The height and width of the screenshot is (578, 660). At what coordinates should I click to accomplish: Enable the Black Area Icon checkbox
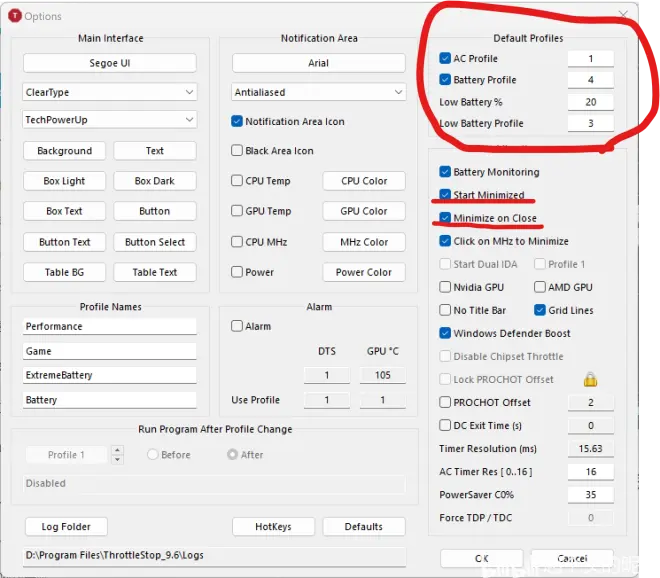[237, 150]
